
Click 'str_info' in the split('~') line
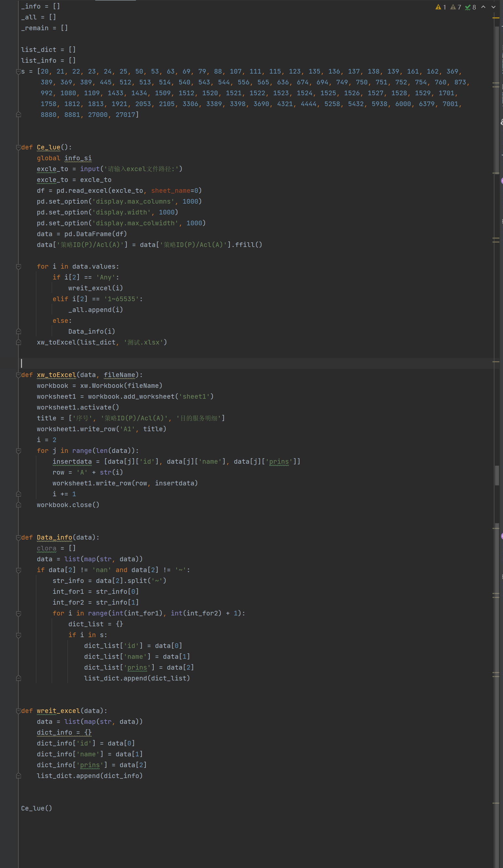68,581
